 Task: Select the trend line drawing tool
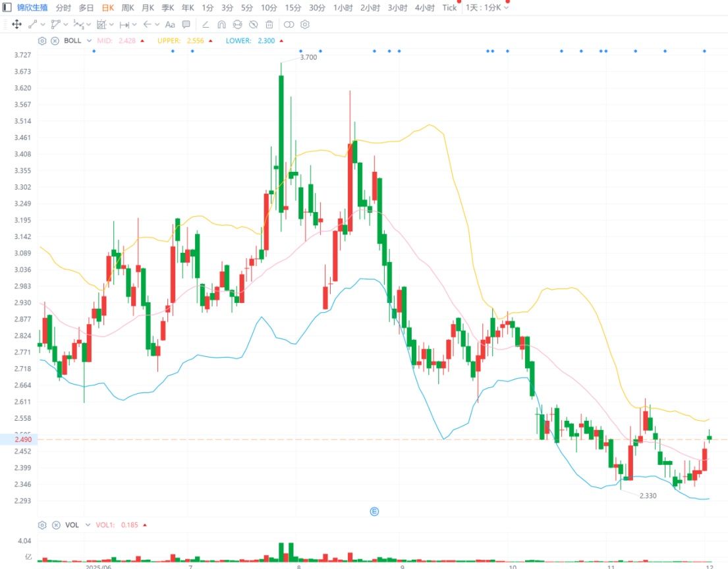32,24
